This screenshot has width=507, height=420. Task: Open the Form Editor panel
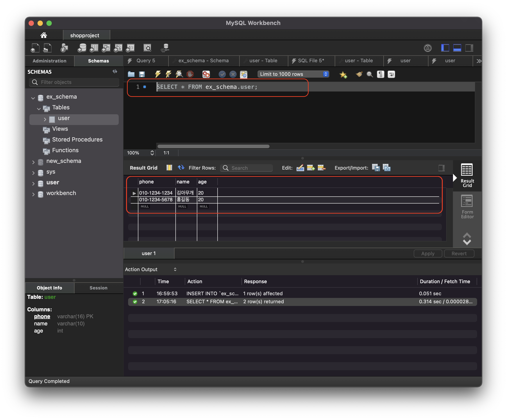[x=467, y=206]
